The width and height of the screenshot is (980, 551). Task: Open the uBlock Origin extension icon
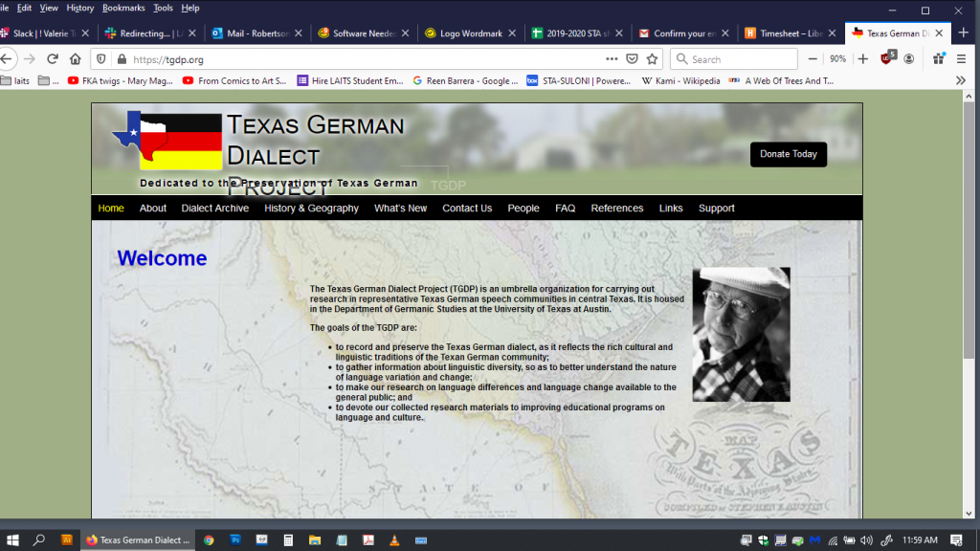point(887,58)
